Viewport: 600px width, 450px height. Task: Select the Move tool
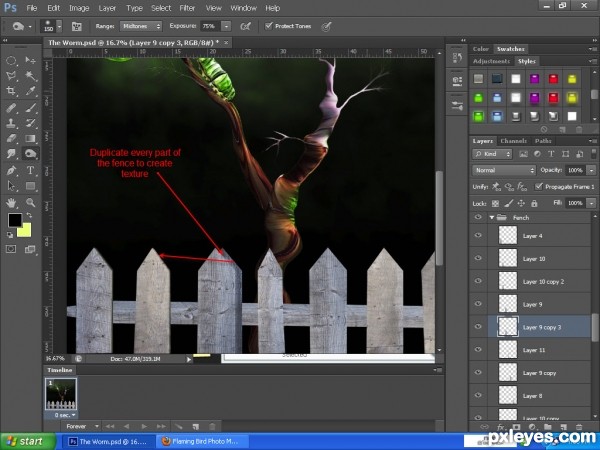(30, 60)
